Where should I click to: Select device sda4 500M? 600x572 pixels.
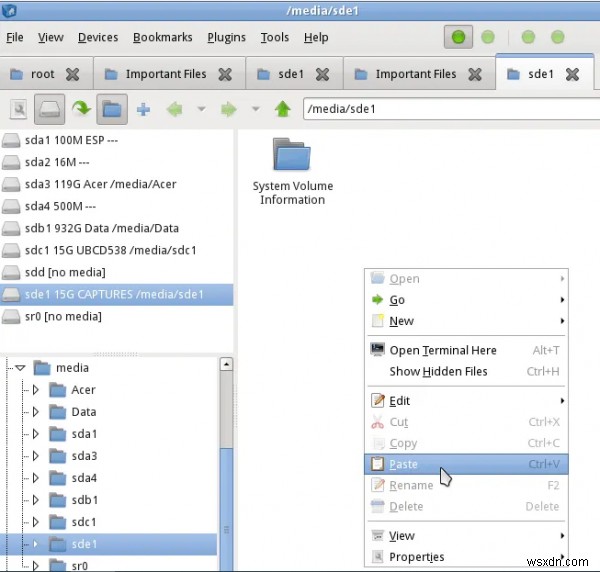click(x=116, y=207)
